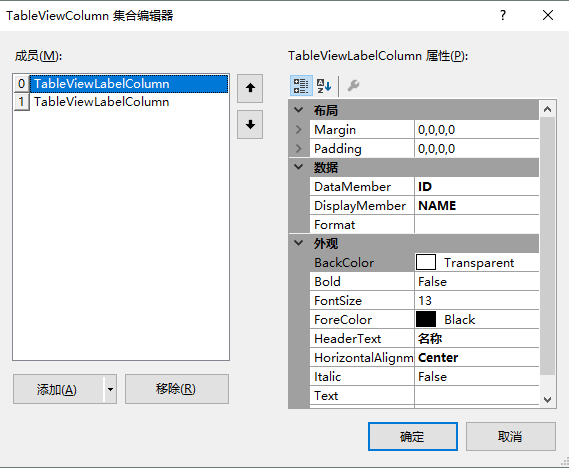Screen dimensions: 569x468
Task: Close the collection editor dialog
Action: click(548, 15)
